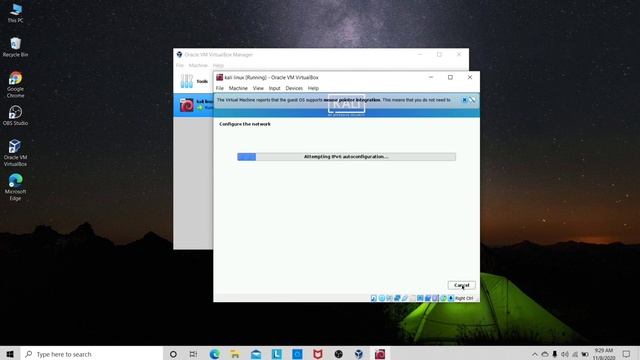Click hard disk activity status icon
Viewport: 640px width, 360px height.
[374, 298]
